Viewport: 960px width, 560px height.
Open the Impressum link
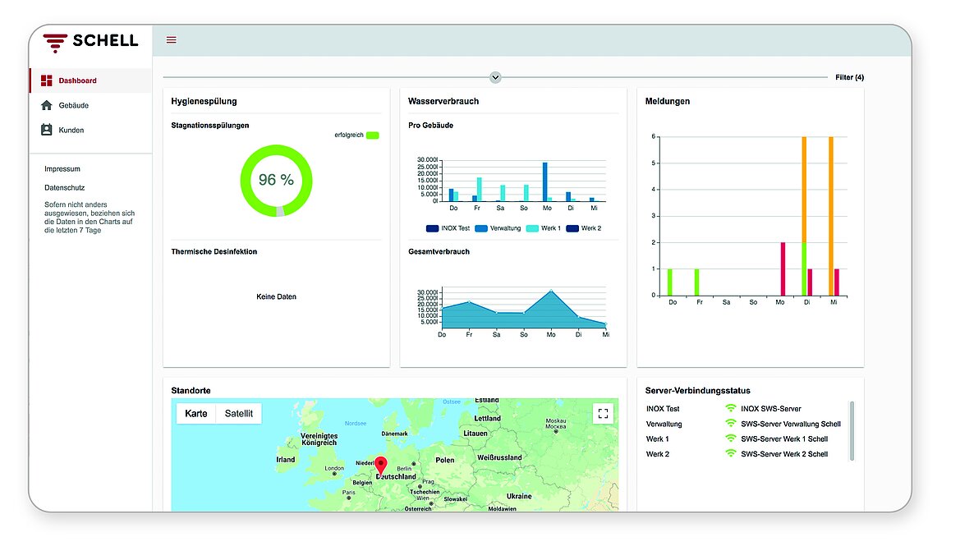[62, 168]
